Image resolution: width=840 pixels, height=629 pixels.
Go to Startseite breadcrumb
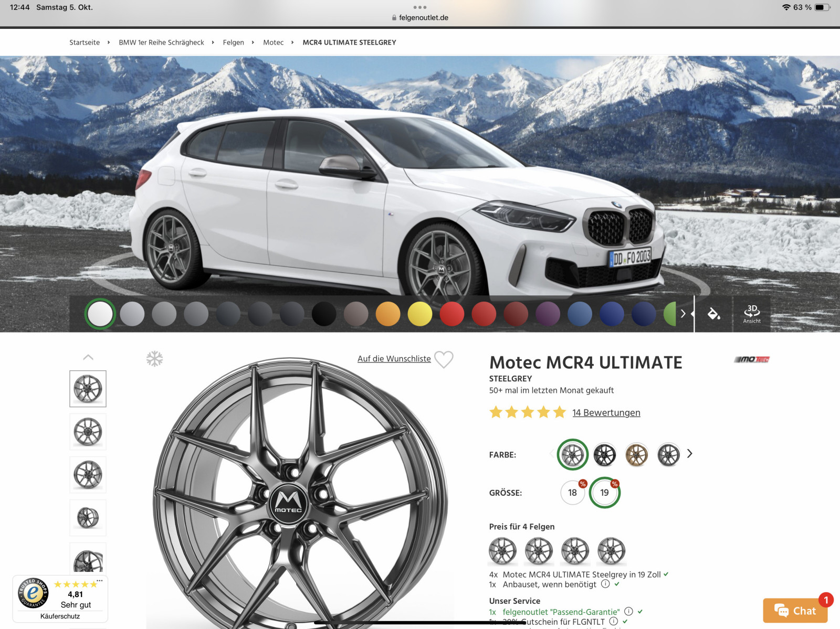coord(85,42)
